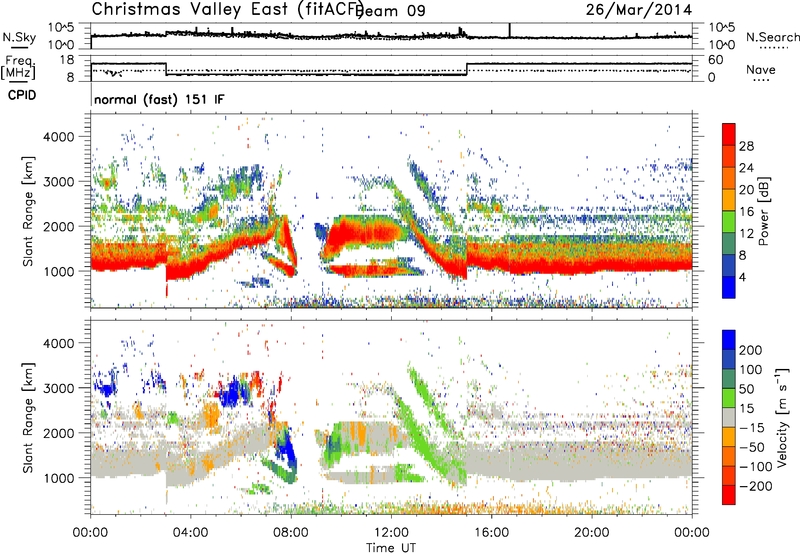Click the "−15" velocity colorbar tick label
Screen dimensions: 800x554
752,428
